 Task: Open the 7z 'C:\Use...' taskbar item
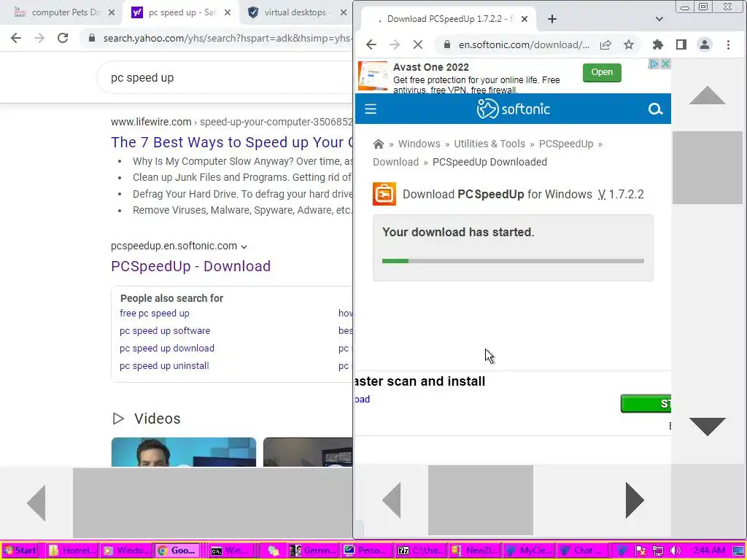coord(421,551)
